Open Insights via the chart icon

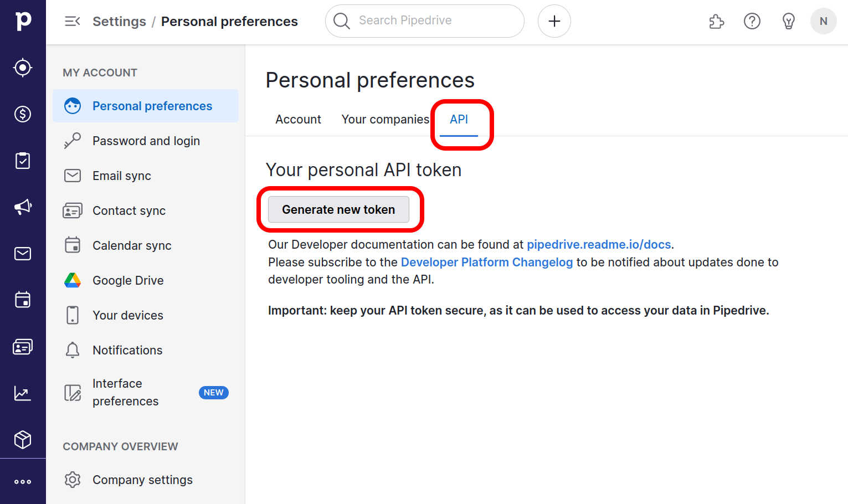click(x=23, y=393)
